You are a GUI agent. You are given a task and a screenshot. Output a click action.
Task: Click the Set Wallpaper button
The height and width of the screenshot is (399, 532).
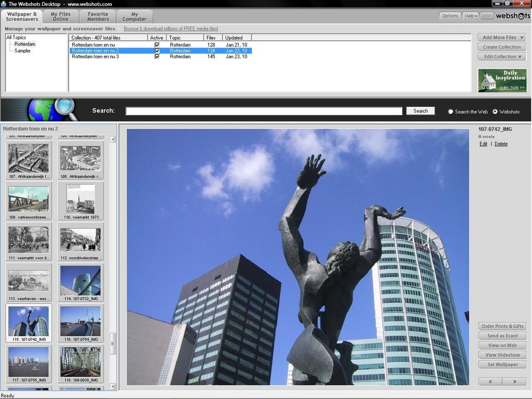[x=502, y=364]
